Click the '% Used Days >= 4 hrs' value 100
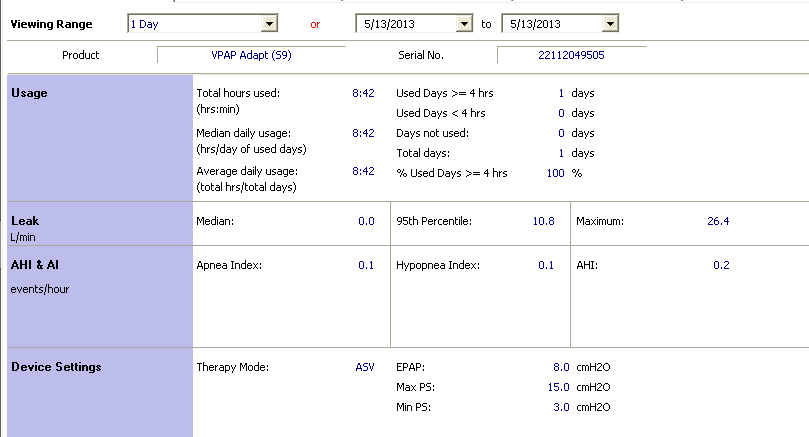 pyautogui.click(x=556, y=173)
